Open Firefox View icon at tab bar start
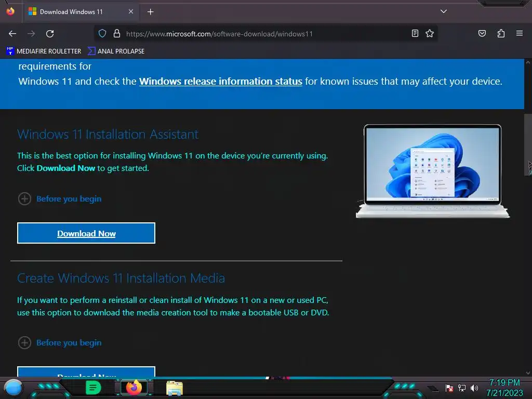 click(x=10, y=11)
